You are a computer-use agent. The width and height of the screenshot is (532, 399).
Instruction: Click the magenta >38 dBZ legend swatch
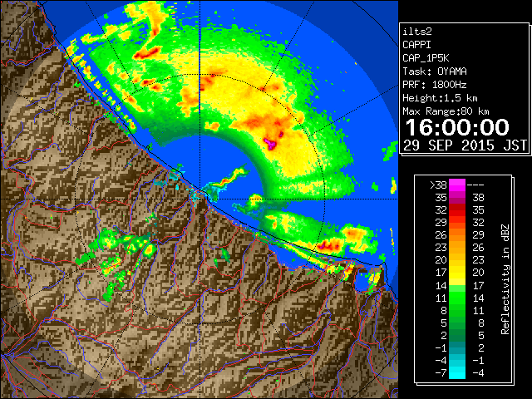pyautogui.click(x=457, y=185)
